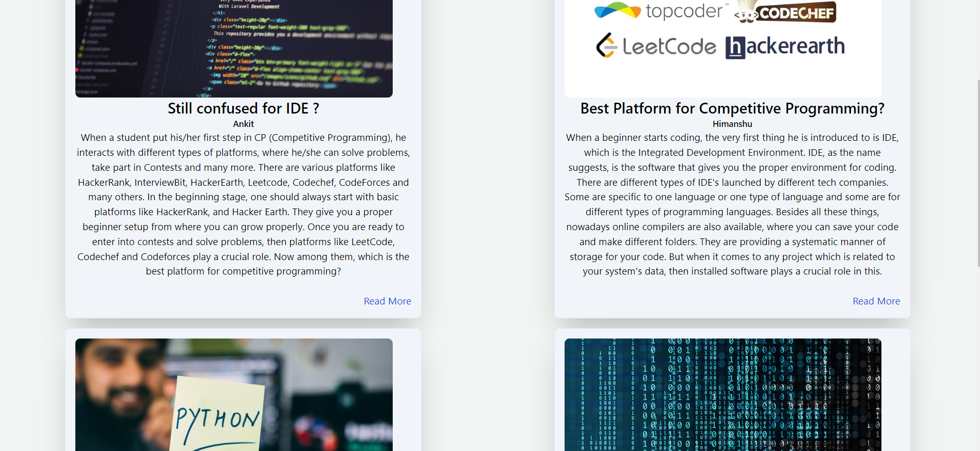The image size is (980, 451).
Task: Click the paragraph starting 'When a student put'
Action: (243, 204)
